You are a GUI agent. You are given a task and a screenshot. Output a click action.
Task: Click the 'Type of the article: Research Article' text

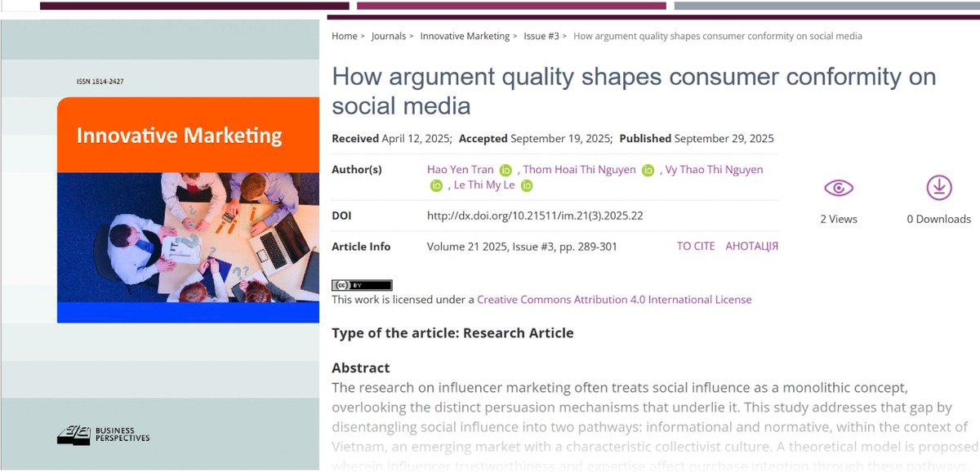(x=452, y=333)
